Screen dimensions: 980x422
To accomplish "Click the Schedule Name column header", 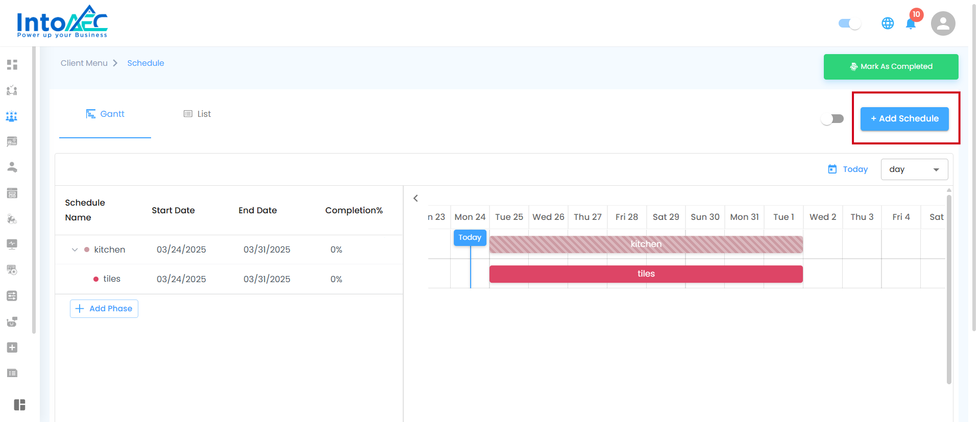I will coord(85,210).
